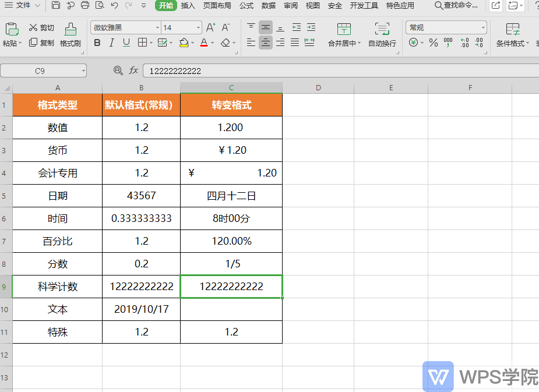Open the 文件 menu button
The image size is (539, 392).
(23, 5)
